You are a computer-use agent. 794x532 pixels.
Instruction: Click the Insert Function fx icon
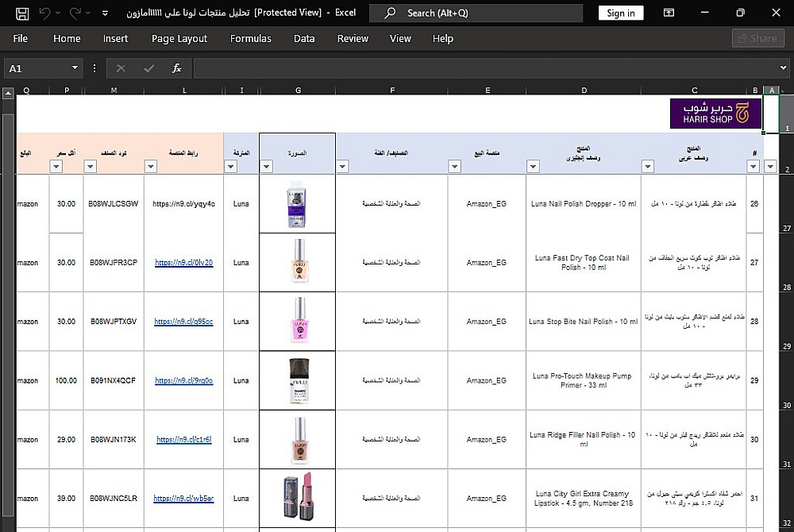(177, 68)
